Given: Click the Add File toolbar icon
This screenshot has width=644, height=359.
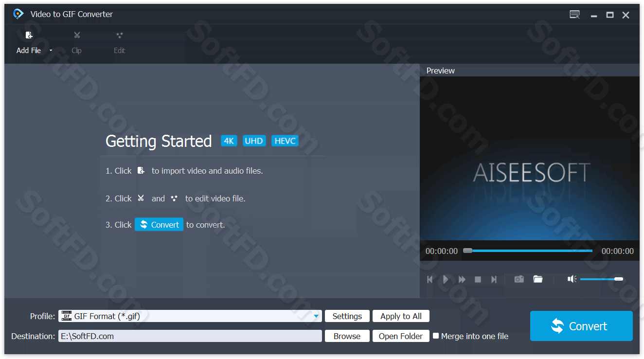Looking at the screenshot, I should pos(29,36).
